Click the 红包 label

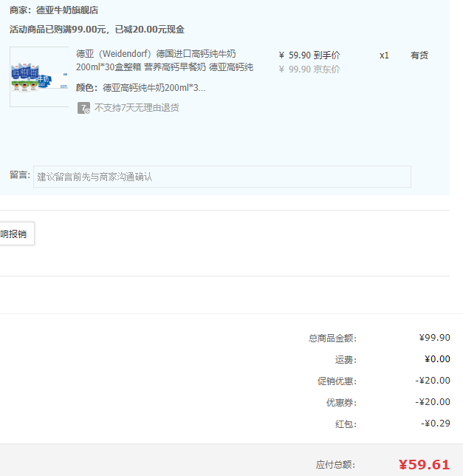point(346,424)
